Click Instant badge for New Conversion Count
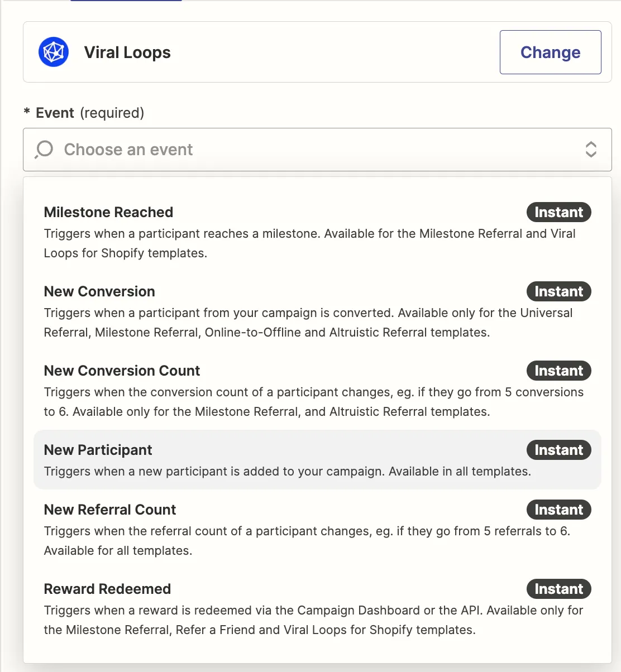 tap(558, 371)
